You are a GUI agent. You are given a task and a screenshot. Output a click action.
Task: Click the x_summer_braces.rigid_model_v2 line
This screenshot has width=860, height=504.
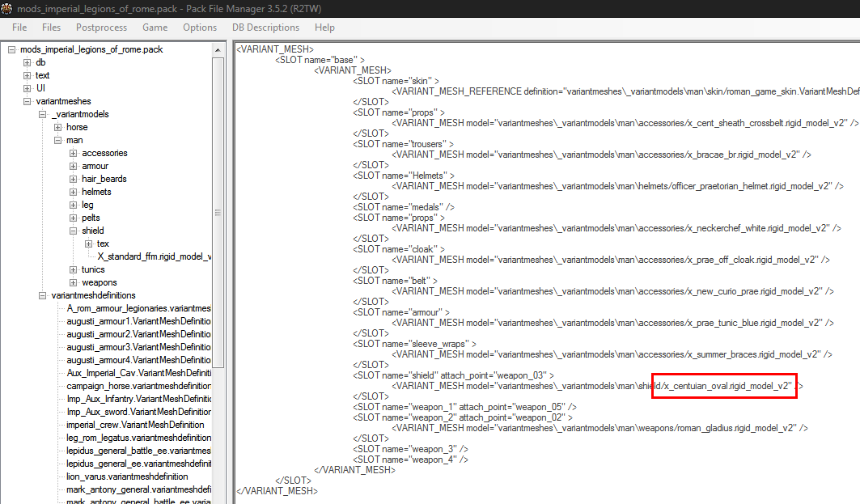point(612,354)
